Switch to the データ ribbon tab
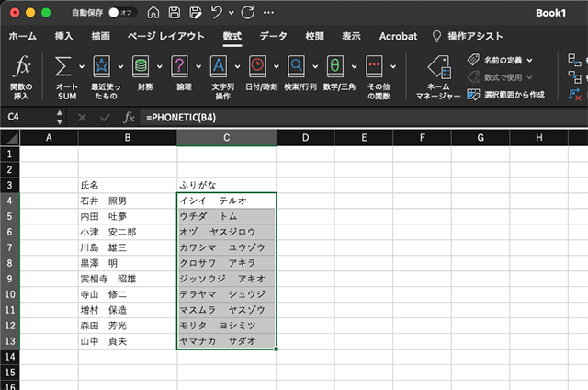 click(x=273, y=36)
